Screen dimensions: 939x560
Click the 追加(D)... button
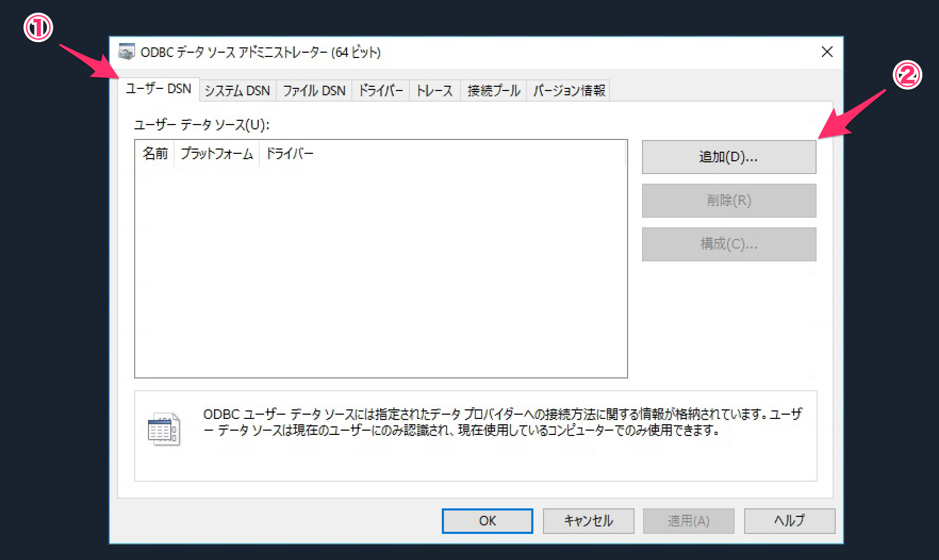tap(729, 157)
